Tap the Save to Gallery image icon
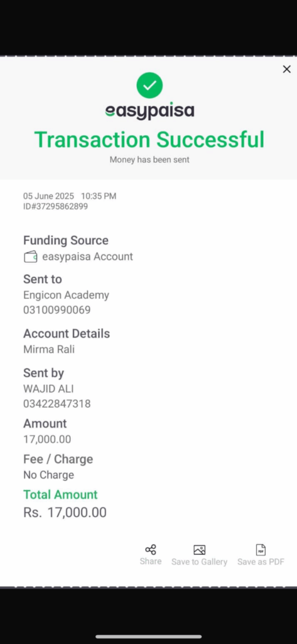The height and width of the screenshot is (644, 297). coord(200,550)
